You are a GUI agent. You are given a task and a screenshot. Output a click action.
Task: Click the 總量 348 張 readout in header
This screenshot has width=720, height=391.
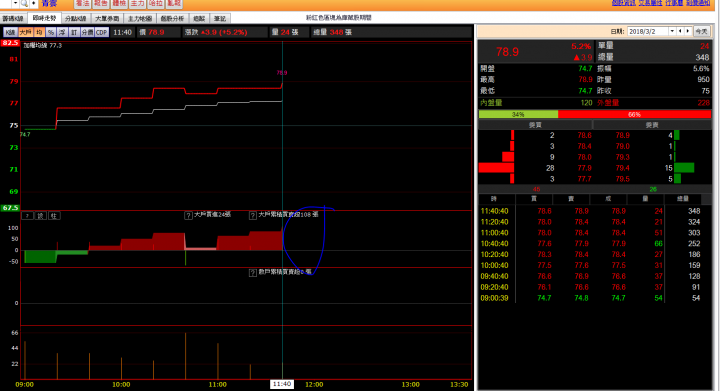[332, 32]
